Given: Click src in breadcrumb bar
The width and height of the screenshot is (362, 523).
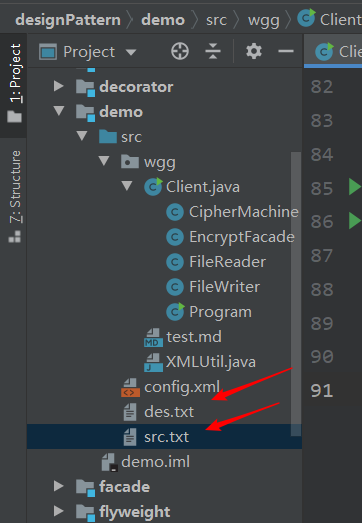Looking at the screenshot, I should click(216, 20).
